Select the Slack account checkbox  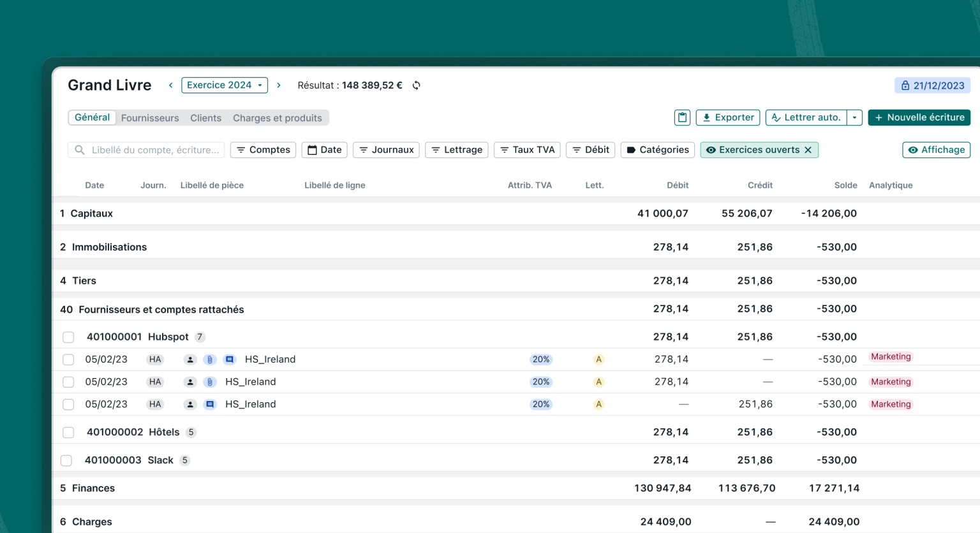point(66,460)
